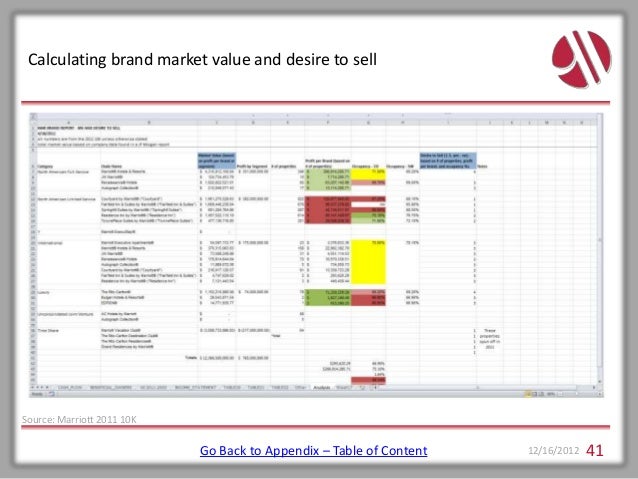Switch to the Analysis sheet tab
The image size is (638, 479).
[x=321, y=387]
